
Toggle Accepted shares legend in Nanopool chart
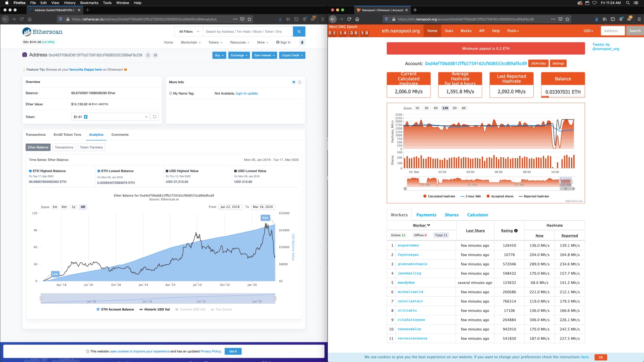click(x=500, y=196)
